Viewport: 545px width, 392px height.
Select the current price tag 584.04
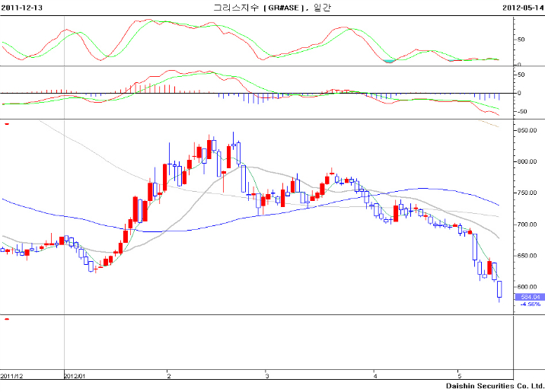(527, 297)
